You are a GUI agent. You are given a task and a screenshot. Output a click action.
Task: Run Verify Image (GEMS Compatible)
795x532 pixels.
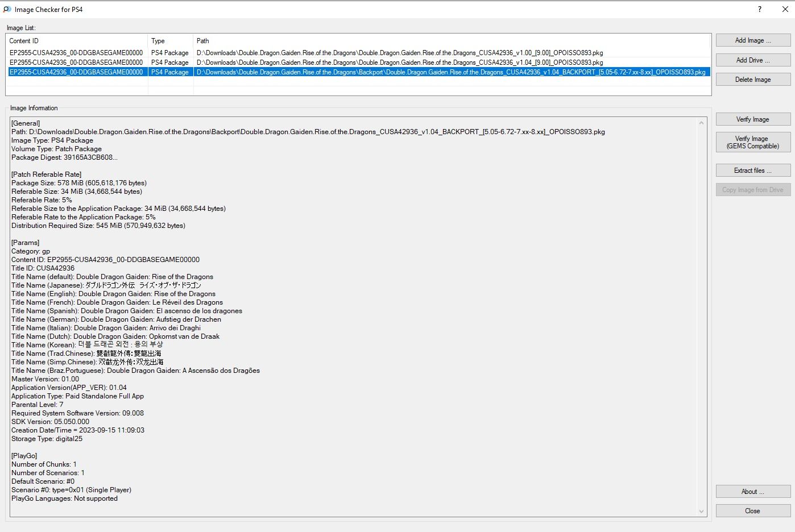click(753, 142)
